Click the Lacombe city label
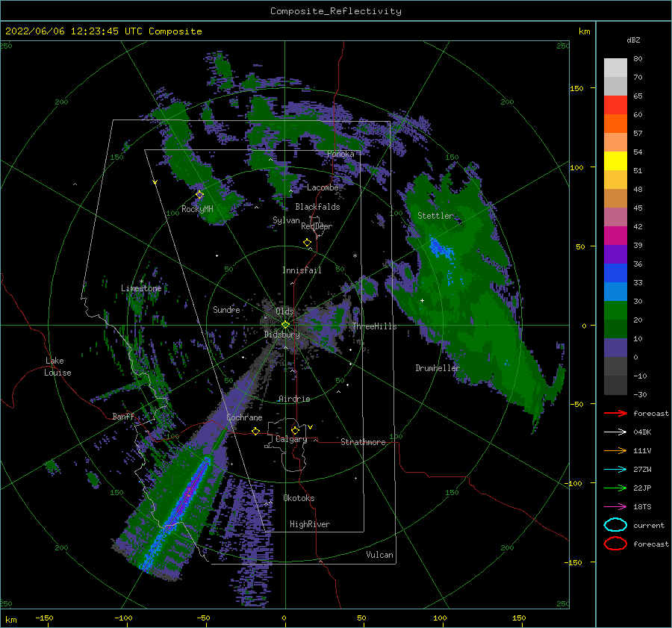 click(x=323, y=187)
